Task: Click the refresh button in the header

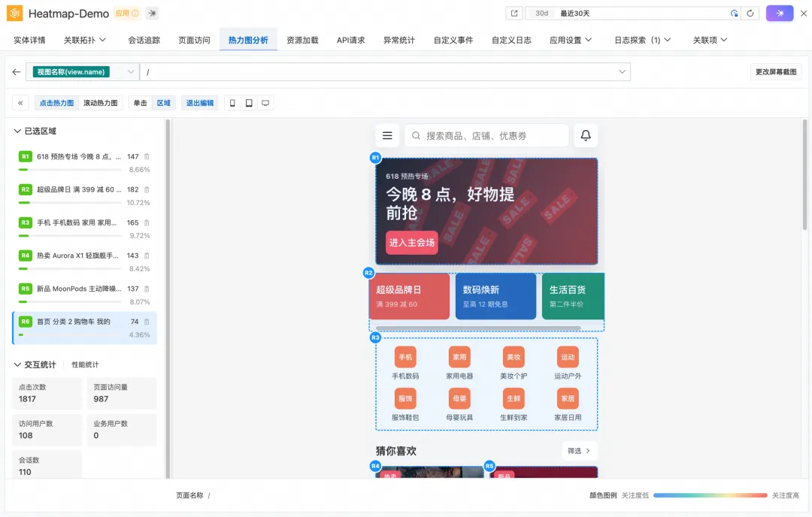Action: click(x=750, y=14)
